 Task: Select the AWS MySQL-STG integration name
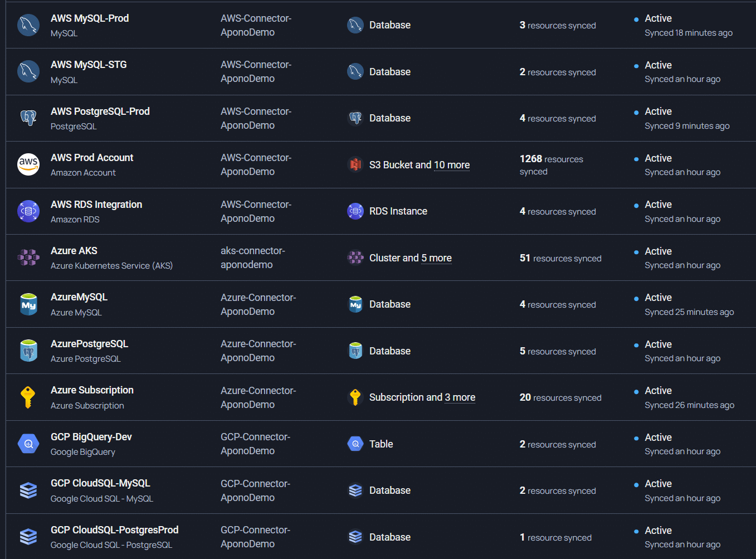pyautogui.click(x=89, y=65)
